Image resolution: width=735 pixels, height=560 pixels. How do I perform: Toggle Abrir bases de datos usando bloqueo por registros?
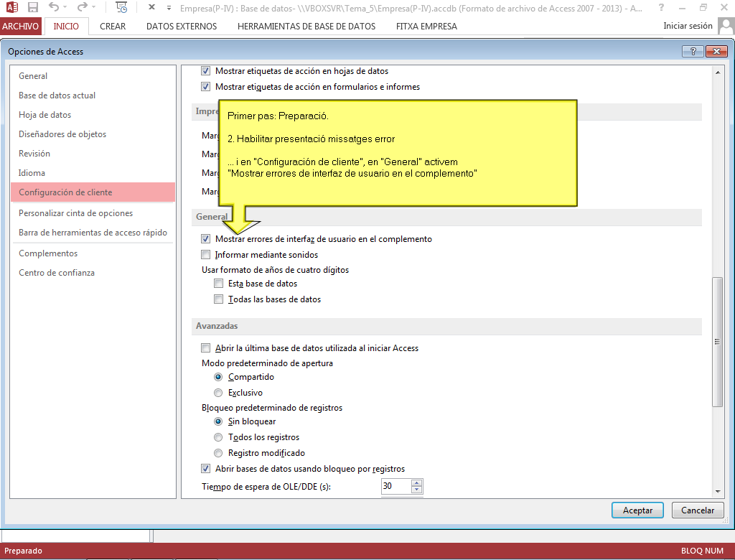point(206,469)
